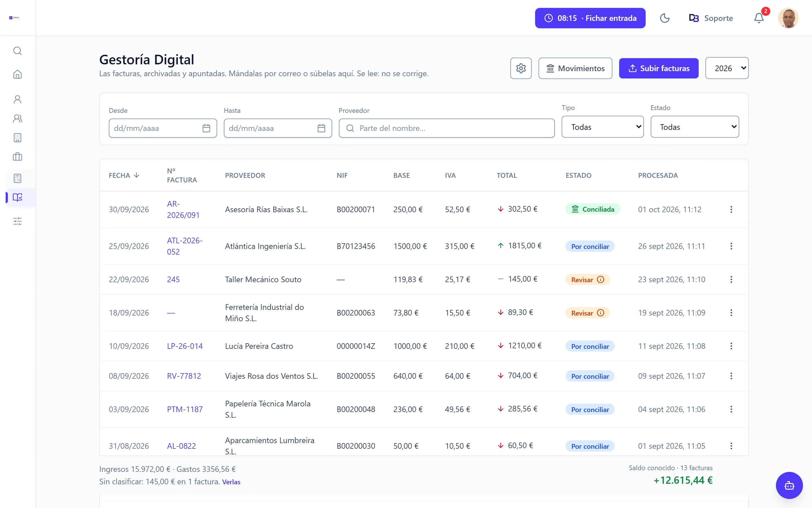
Task: Open invoice ATL-2026-052
Action: [x=185, y=246]
